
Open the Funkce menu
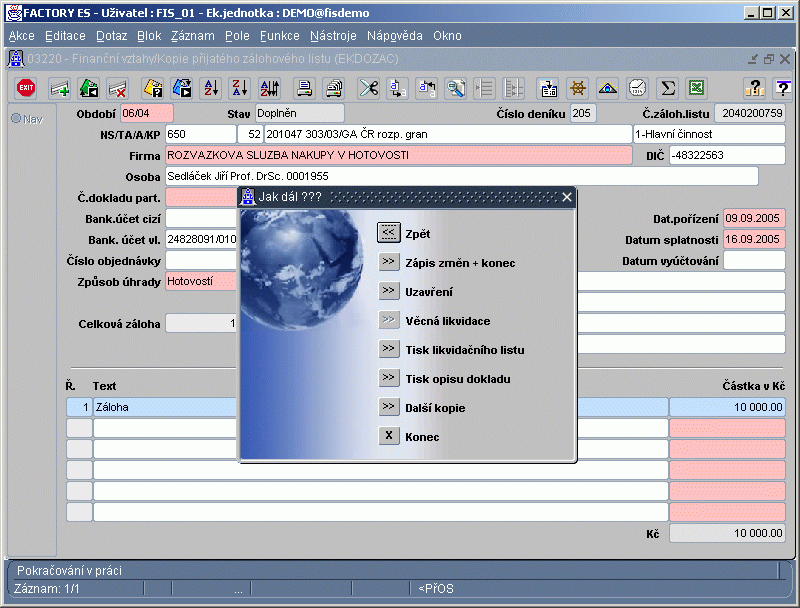280,36
